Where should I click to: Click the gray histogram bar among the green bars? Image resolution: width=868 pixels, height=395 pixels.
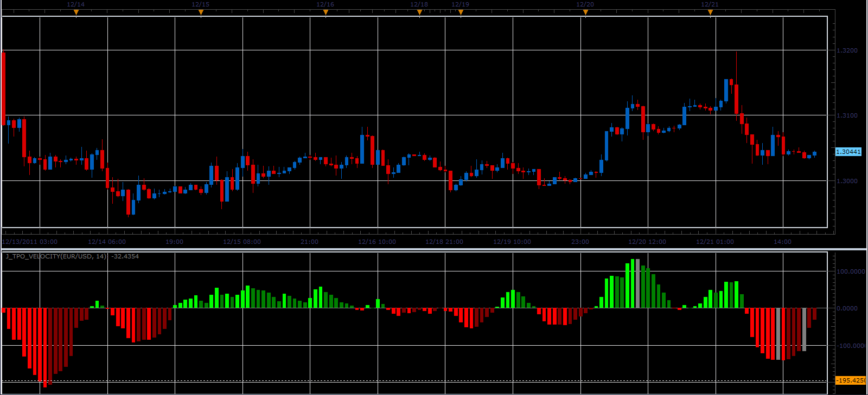coord(637,283)
